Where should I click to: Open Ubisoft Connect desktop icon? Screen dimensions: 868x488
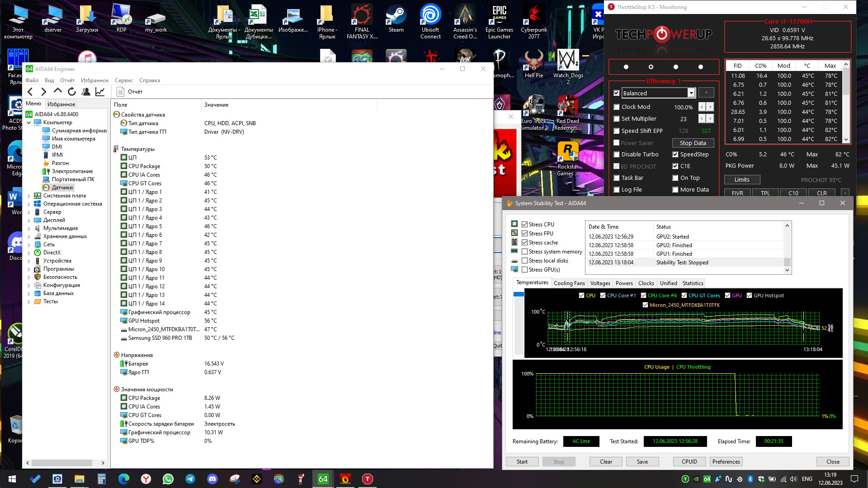pyautogui.click(x=430, y=22)
